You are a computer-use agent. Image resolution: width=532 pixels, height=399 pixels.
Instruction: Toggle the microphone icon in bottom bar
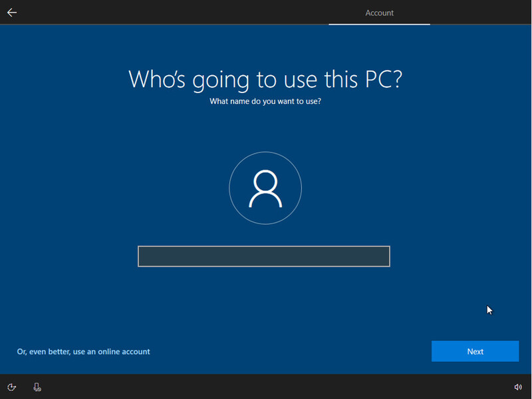[x=37, y=387]
